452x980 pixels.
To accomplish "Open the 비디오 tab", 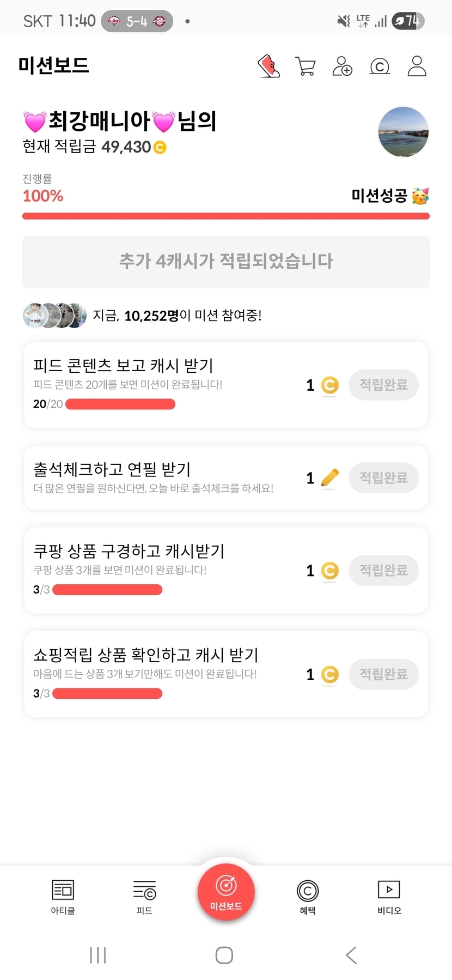I will (389, 896).
